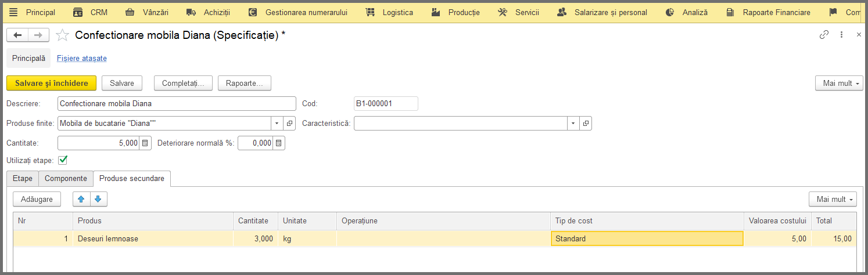Click the 15,00 total cell

834,238
